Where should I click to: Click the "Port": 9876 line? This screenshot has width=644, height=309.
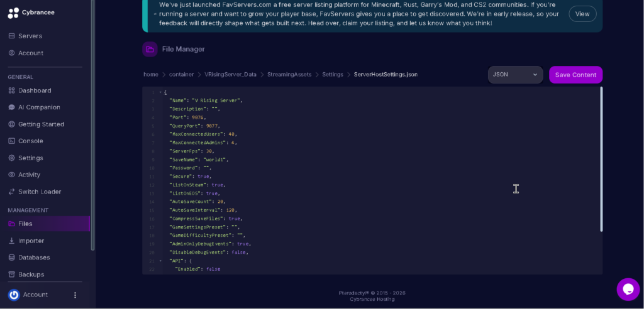pyautogui.click(x=187, y=117)
